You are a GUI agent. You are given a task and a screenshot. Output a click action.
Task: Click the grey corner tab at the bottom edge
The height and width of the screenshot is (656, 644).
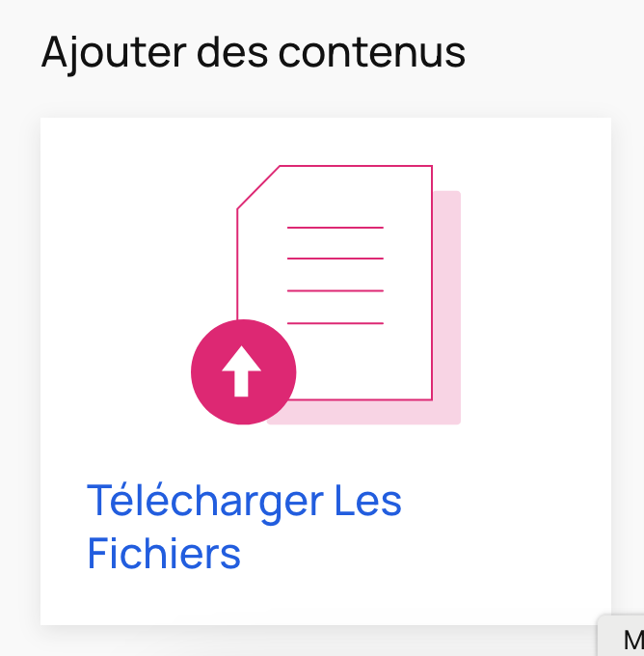622,636
